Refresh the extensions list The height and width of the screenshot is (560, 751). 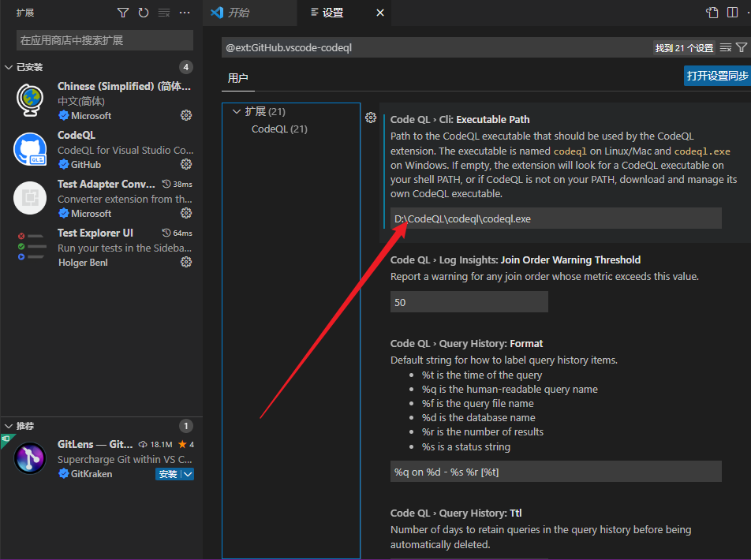[144, 13]
